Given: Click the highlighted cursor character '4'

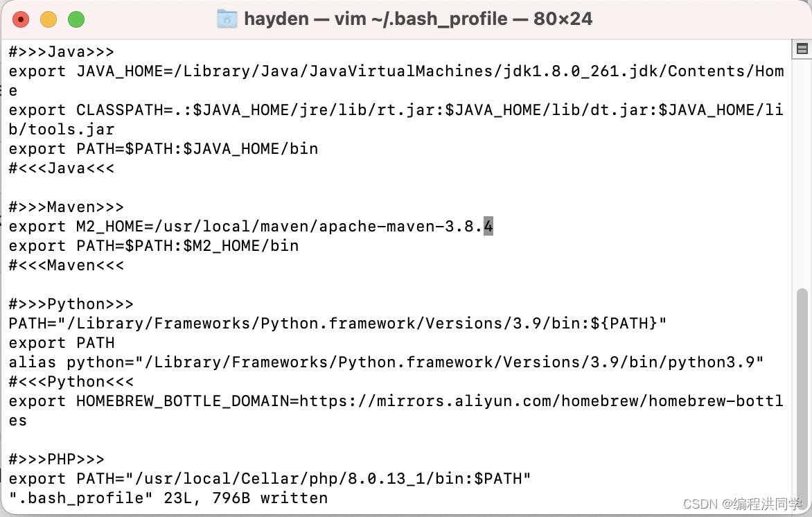Looking at the screenshot, I should (488, 227).
